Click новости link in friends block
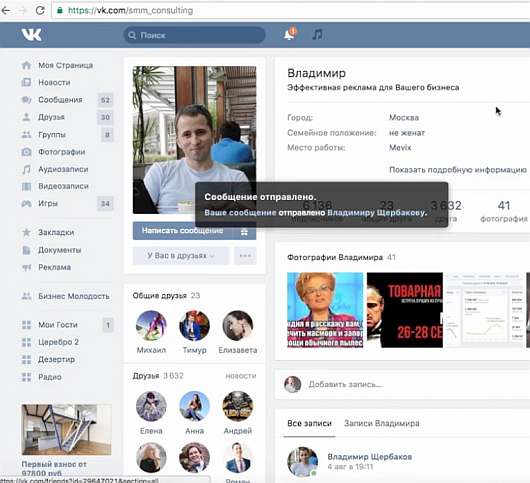Image resolution: width=530 pixels, height=483 pixels. point(241,376)
